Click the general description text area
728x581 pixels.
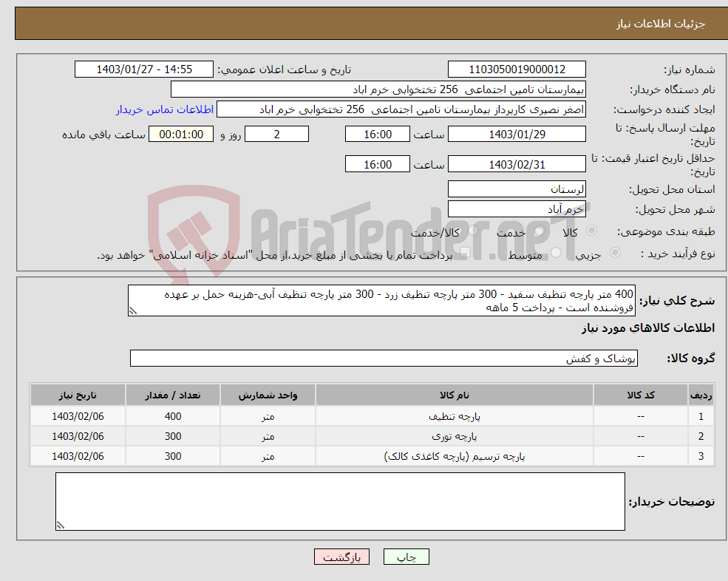[x=381, y=301]
